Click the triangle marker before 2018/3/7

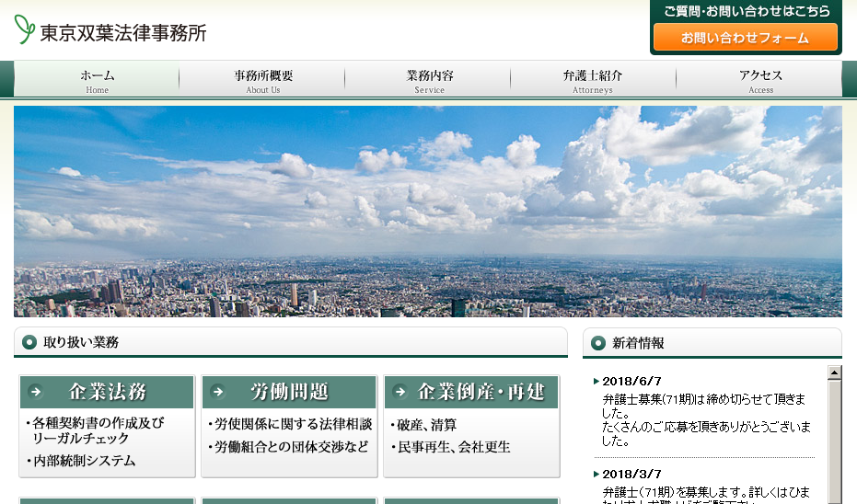coord(596,475)
